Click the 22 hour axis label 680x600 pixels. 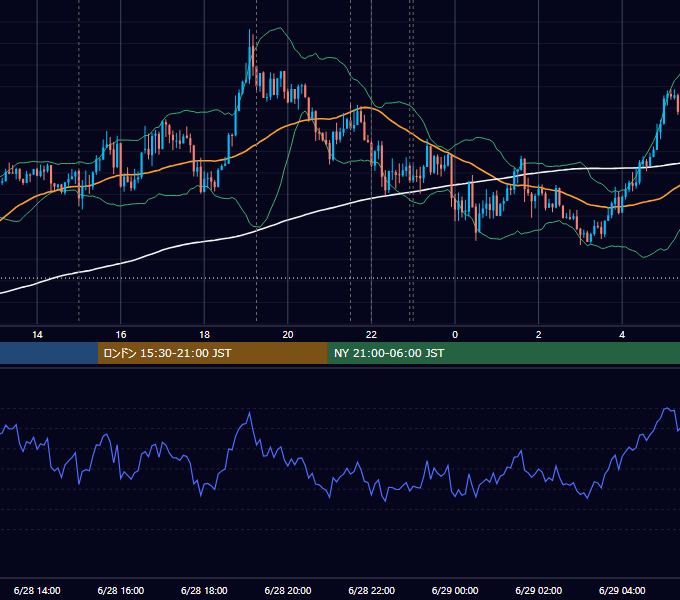371,335
